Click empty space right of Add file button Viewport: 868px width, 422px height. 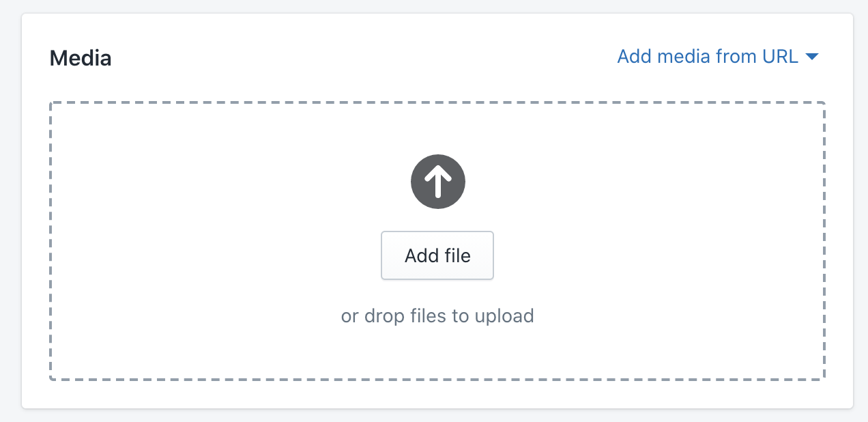click(655, 255)
